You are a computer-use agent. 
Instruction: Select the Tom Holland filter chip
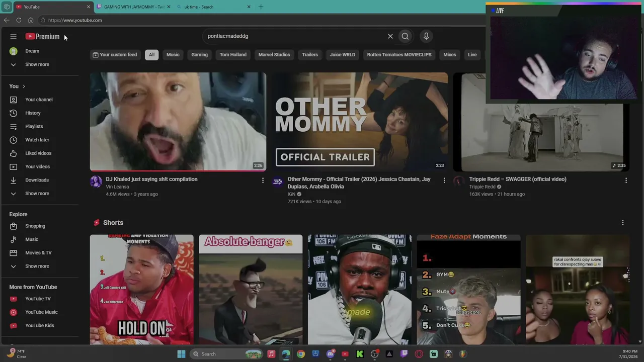pos(233,55)
